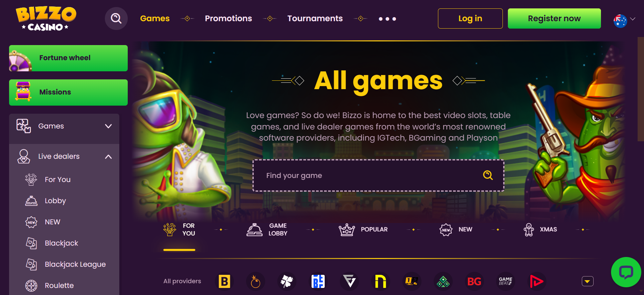Click the search magnifier icon in header
The image size is (644, 295).
(116, 19)
